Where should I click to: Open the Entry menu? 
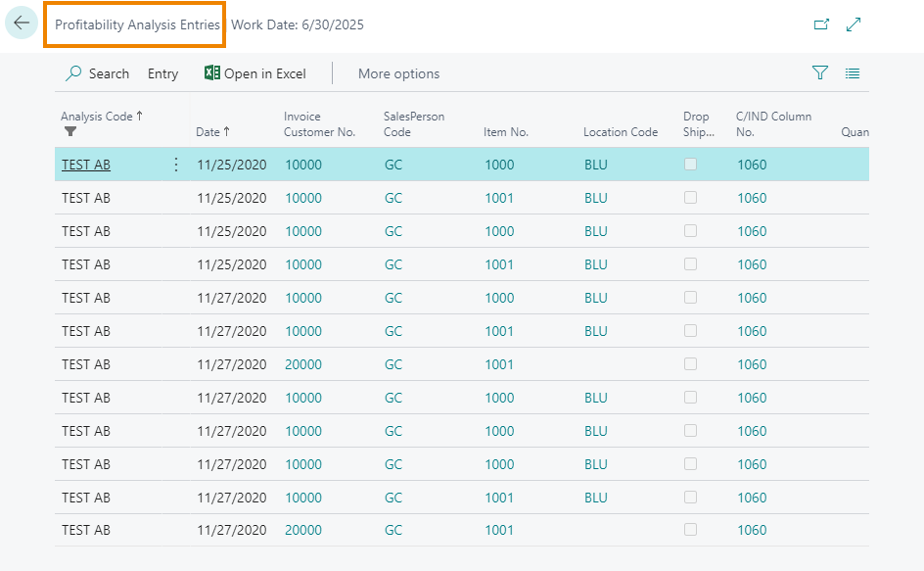tap(162, 73)
